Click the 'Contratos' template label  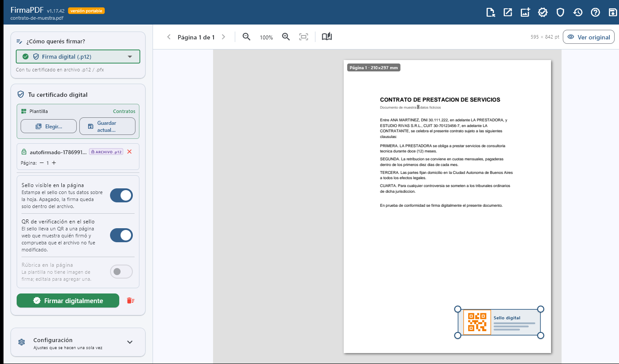[124, 111]
